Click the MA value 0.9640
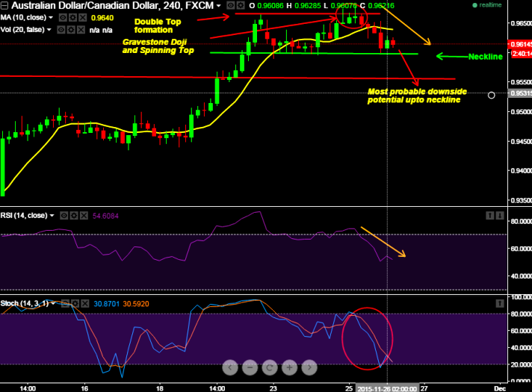 click(x=102, y=18)
